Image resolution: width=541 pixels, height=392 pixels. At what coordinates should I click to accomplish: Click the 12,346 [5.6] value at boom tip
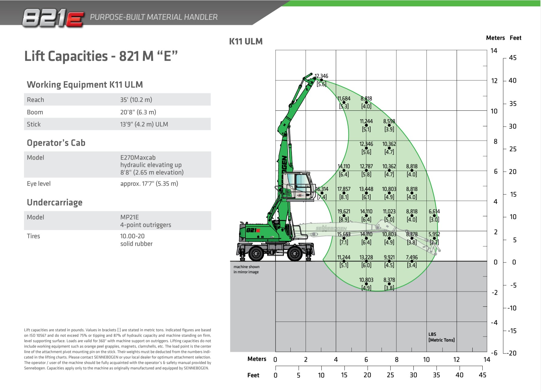[321, 80]
